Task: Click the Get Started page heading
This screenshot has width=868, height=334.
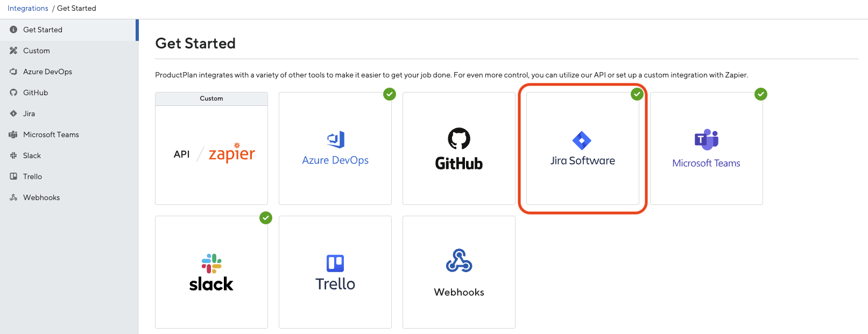Action: tap(195, 44)
